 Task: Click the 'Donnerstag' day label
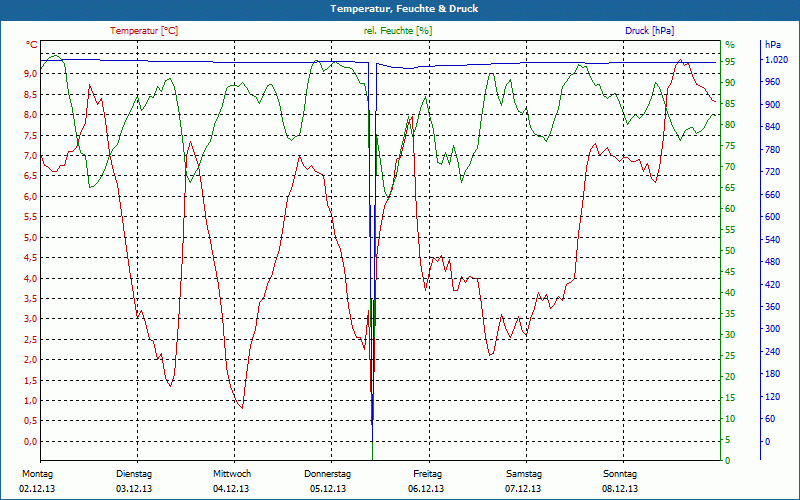coord(328,474)
